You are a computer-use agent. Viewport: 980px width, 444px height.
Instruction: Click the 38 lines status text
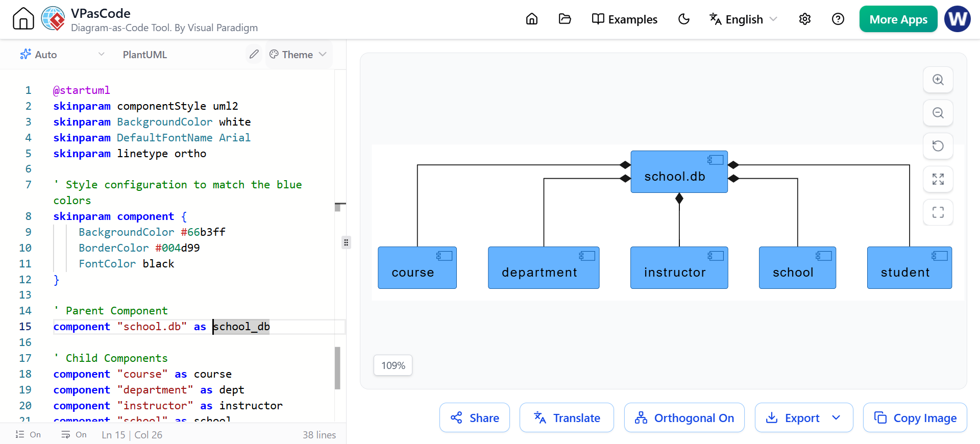(x=319, y=435)
